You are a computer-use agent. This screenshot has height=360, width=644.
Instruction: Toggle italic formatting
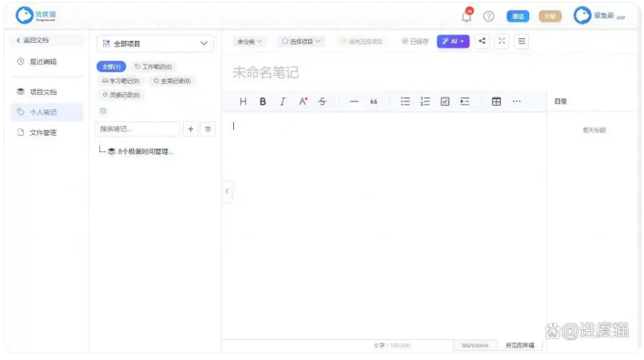tap(282, 101)
